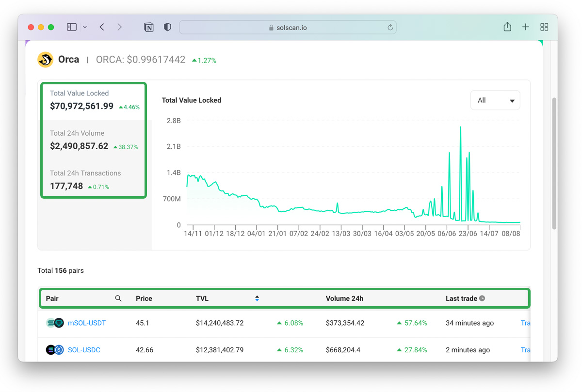Sort the table by TVL arrows
Image resolution: width=582 pixels, height=392 pixels.
pos(257,298)
